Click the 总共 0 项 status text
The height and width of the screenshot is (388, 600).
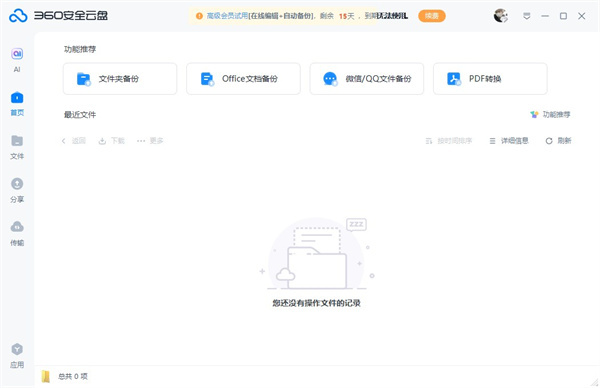click(73, 377)
